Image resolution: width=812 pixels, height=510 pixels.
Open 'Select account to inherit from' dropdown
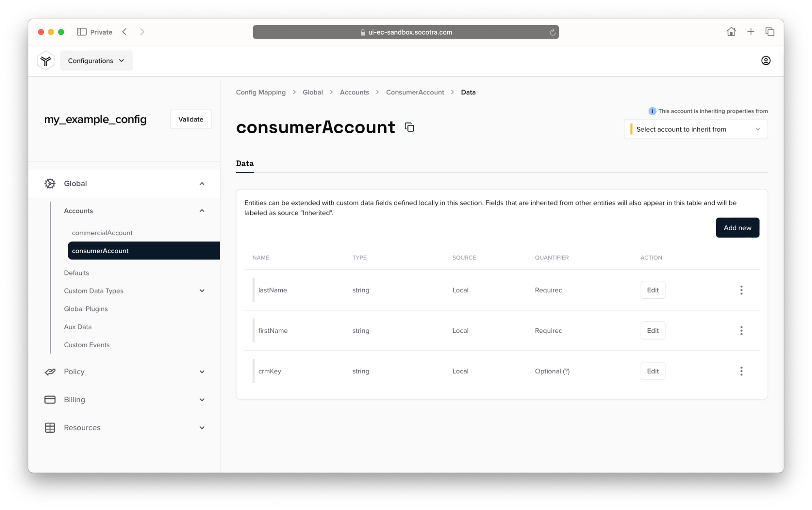point(695,129)
